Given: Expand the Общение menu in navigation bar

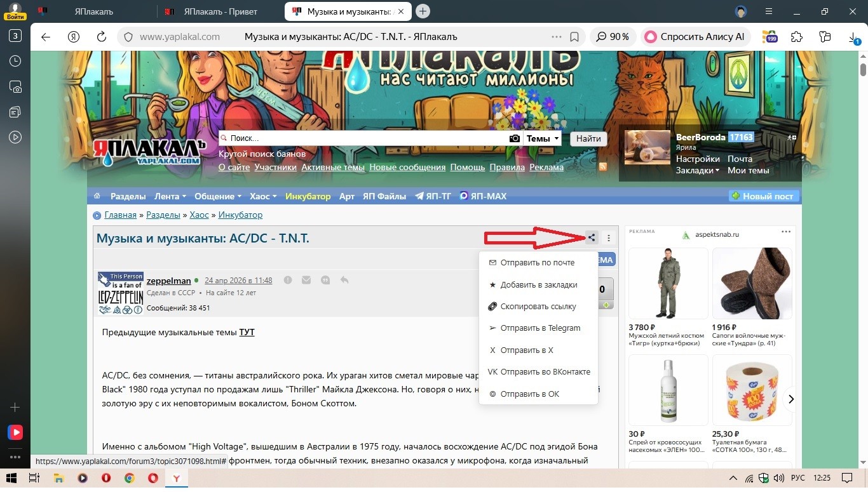Looking at the screenshot, I should click(x=218, y=196).
